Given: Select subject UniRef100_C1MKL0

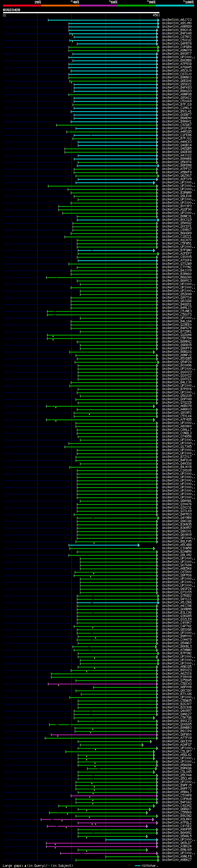Looking at the screenshot, I should click(x=177, y=108).
